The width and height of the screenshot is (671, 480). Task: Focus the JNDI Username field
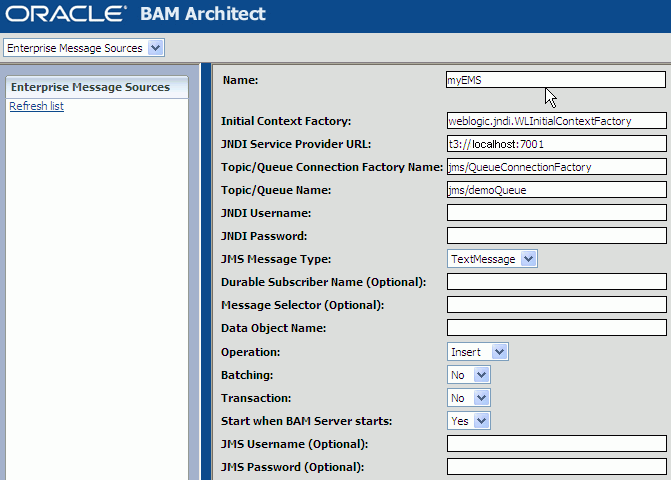coord(556,213)
